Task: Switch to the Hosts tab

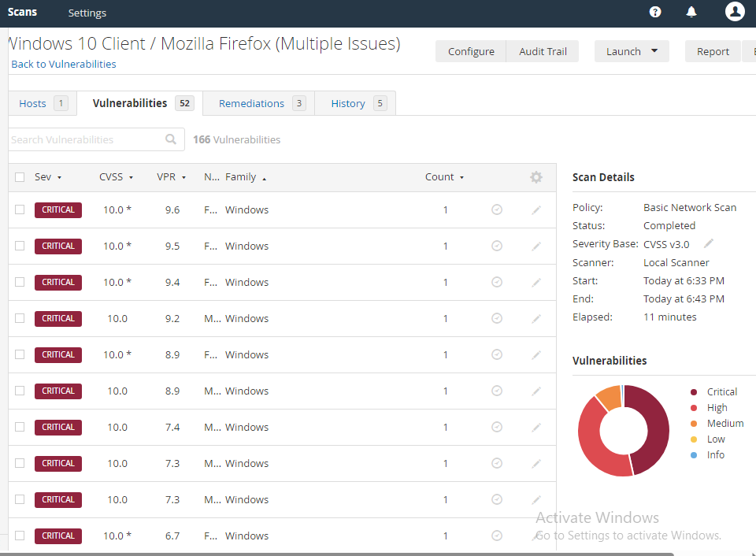Action: 43,103
